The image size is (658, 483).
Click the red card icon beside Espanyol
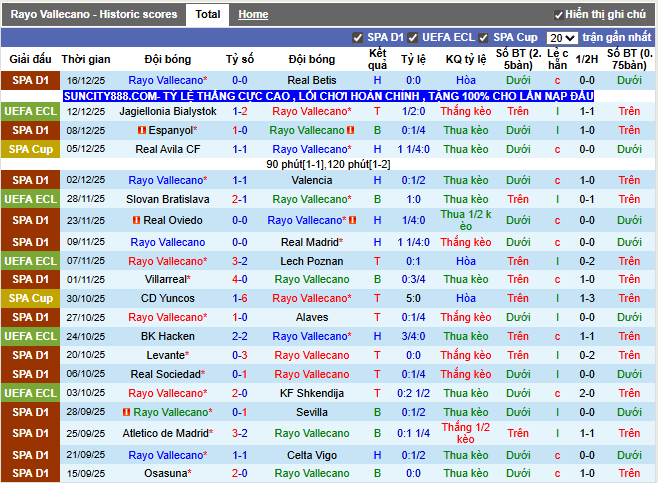(142, 131)
